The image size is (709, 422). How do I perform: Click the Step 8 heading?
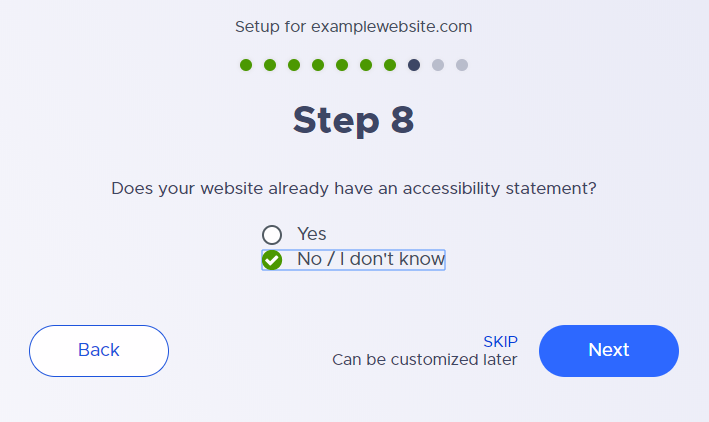pos(354,120)
